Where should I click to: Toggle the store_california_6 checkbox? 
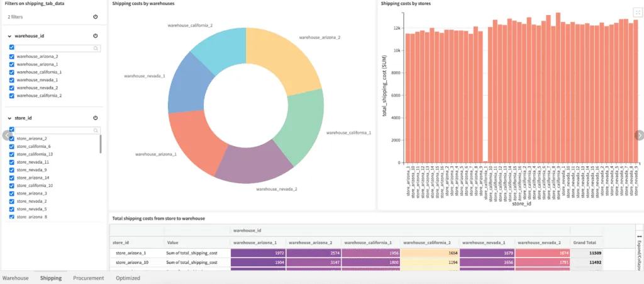12,146
